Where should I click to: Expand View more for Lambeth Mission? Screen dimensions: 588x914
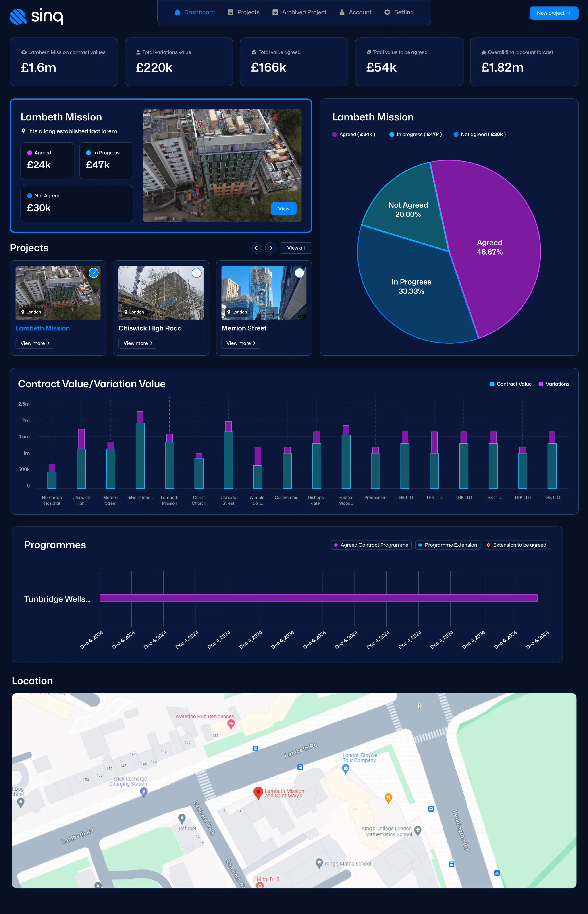pyautogui.click(x=35, y=343)
